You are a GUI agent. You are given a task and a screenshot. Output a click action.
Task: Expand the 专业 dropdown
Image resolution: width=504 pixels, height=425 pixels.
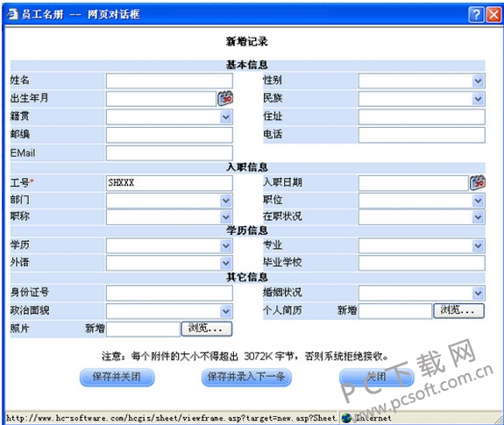click(x=479, y=246)
